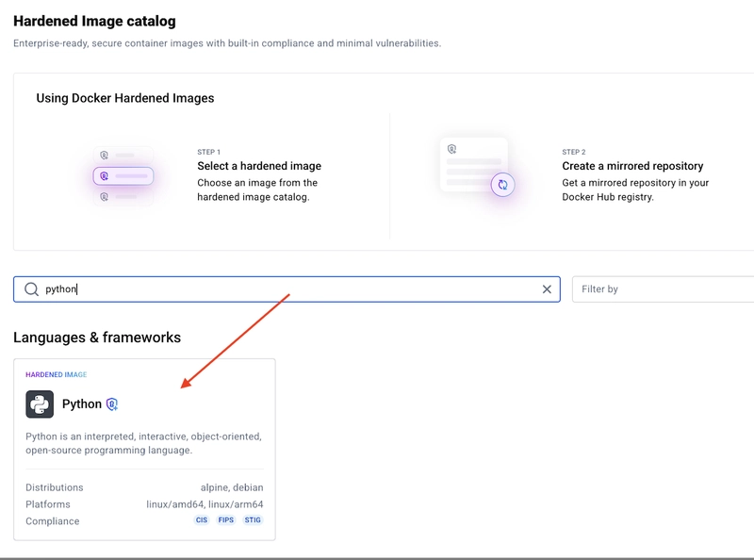Click the 'STEP 1' label
Screen dimensions: 754x560
208,152
